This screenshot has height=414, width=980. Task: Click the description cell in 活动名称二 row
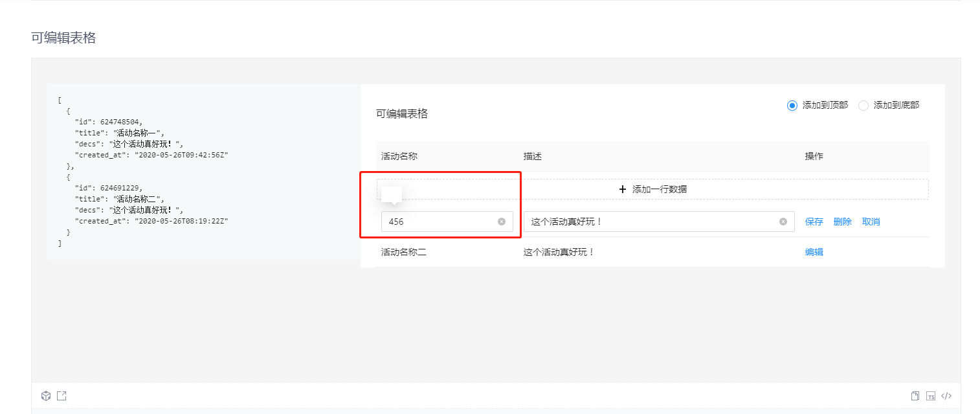(x=559, y=252)
